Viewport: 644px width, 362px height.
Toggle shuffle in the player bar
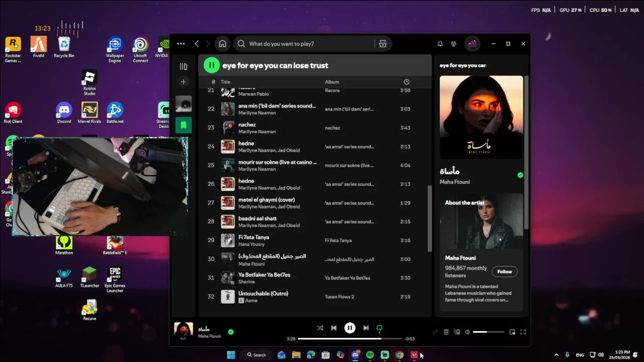pos(320,328)
